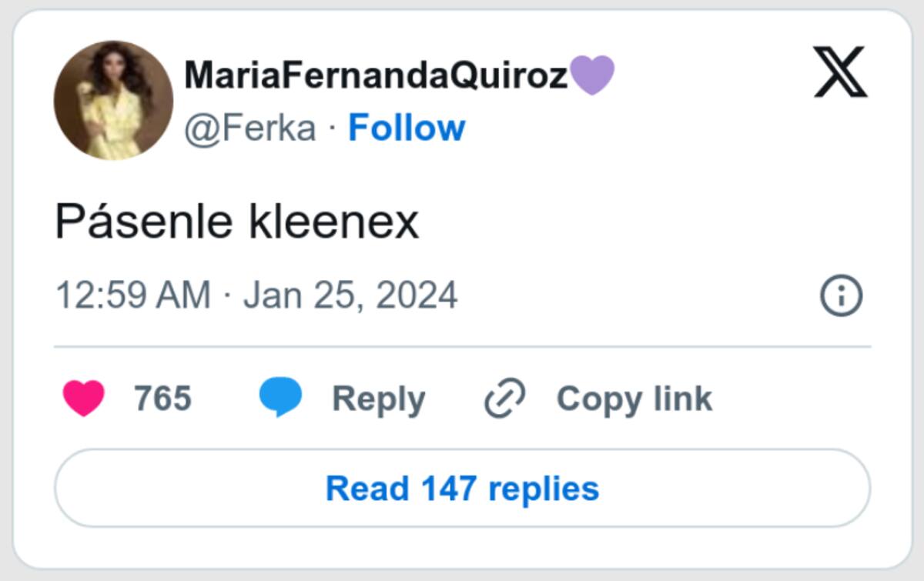Screen dimensions: 924x581
Task: Click the Jan 25, 2024 date
Action: (x=350, y=296)
